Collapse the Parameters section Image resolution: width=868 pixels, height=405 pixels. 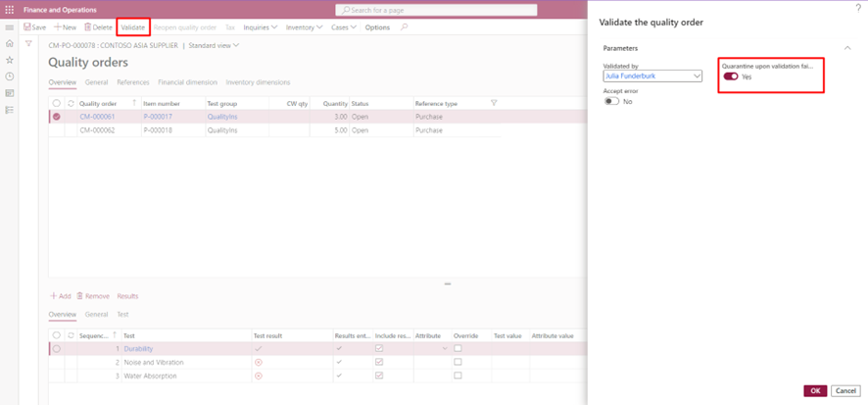847,48
